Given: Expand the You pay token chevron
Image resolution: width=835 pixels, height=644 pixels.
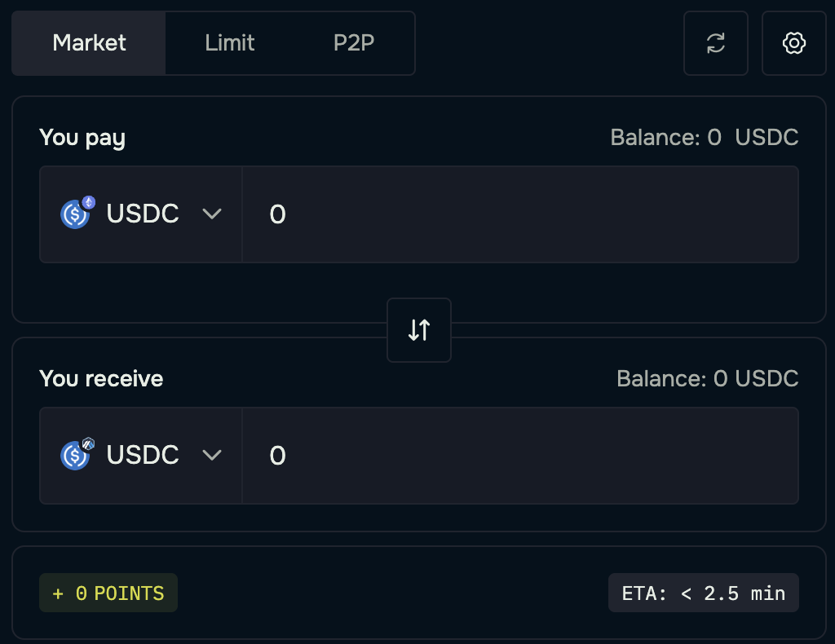Looking at the screenshot, I should coord(212,214).
